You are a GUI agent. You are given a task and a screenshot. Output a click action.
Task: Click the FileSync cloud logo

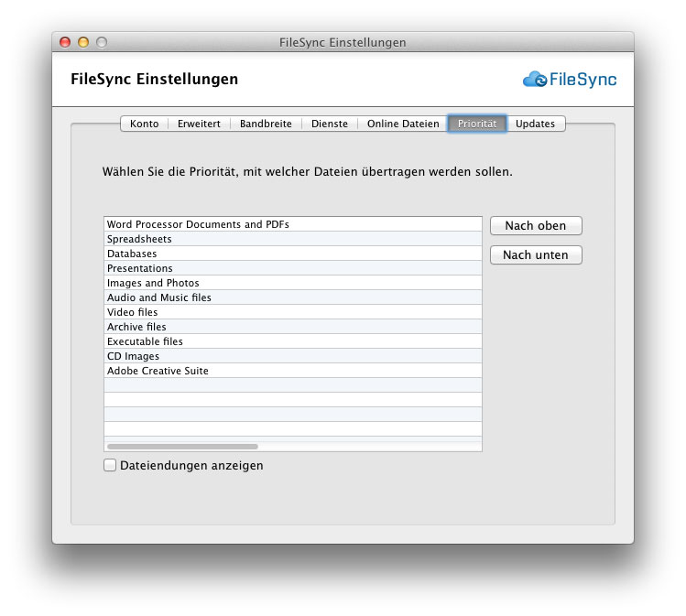click(x=570, y=79)
